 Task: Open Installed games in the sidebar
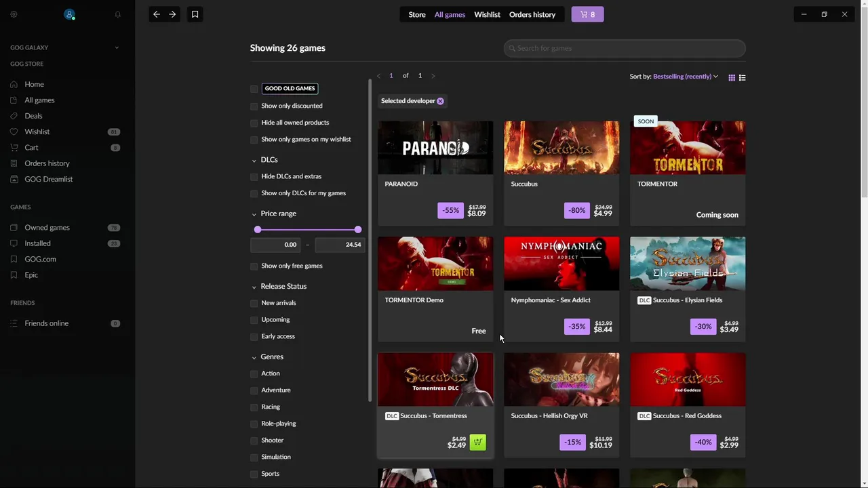point(37,243)
